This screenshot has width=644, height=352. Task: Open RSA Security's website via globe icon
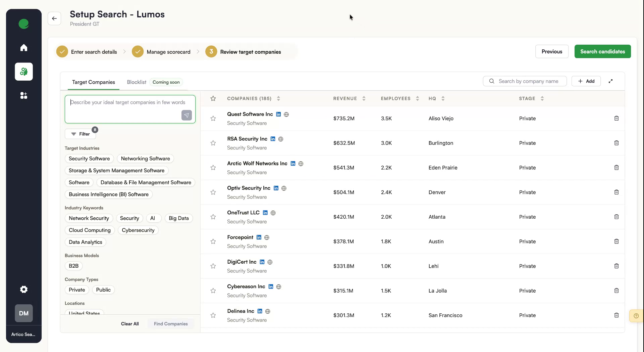[x=281, y=139]
